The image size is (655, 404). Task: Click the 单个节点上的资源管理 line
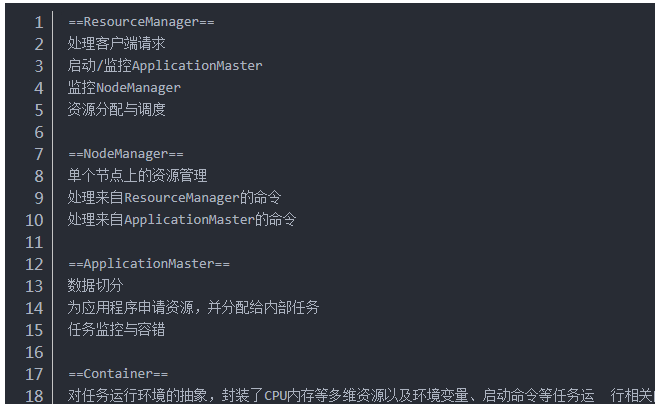[x=137, y=175]
